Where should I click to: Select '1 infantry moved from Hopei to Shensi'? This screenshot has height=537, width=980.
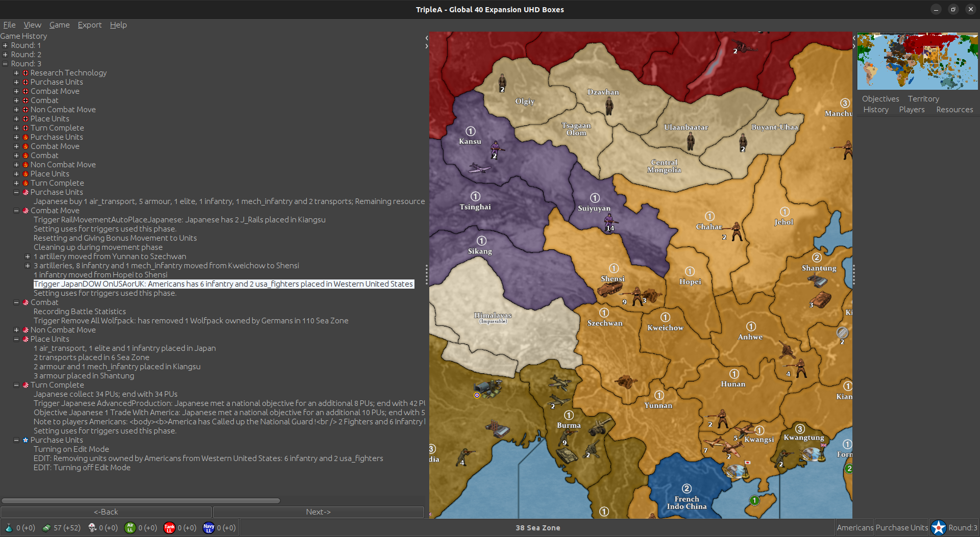[101, 275]
